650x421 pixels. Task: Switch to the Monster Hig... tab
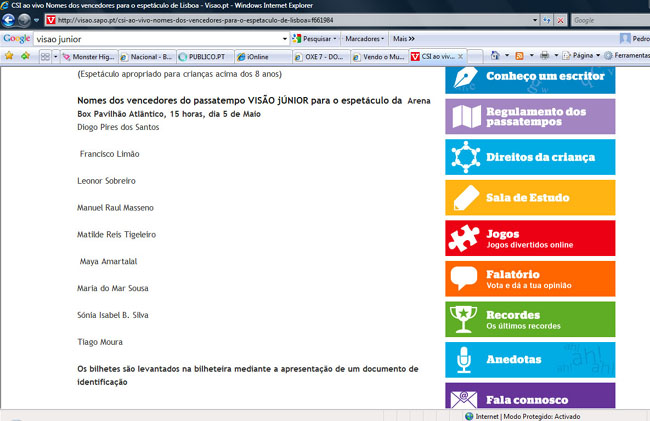89,57
